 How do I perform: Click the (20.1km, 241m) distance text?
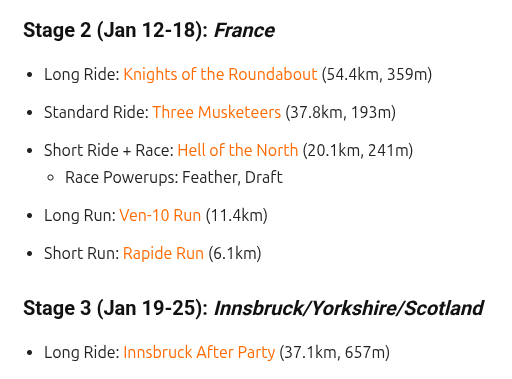click(x=358, y=150)
